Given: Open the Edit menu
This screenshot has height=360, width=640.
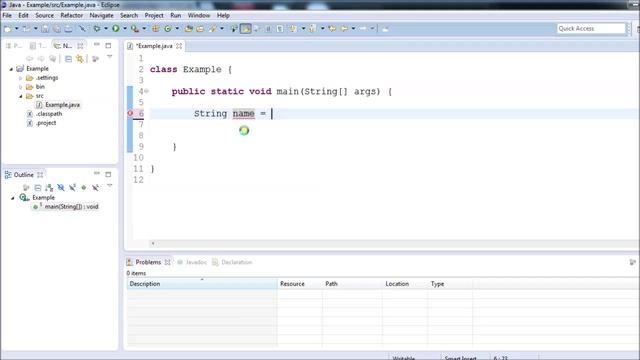Looking at the screenshot, I should [23, 16].
